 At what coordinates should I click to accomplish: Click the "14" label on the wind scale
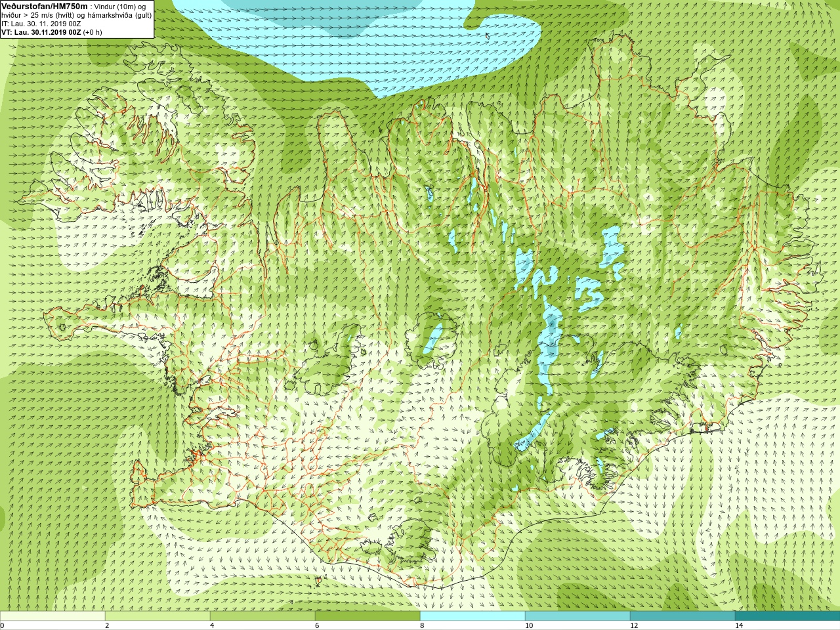pyautogui.click(x=739, y=625)
